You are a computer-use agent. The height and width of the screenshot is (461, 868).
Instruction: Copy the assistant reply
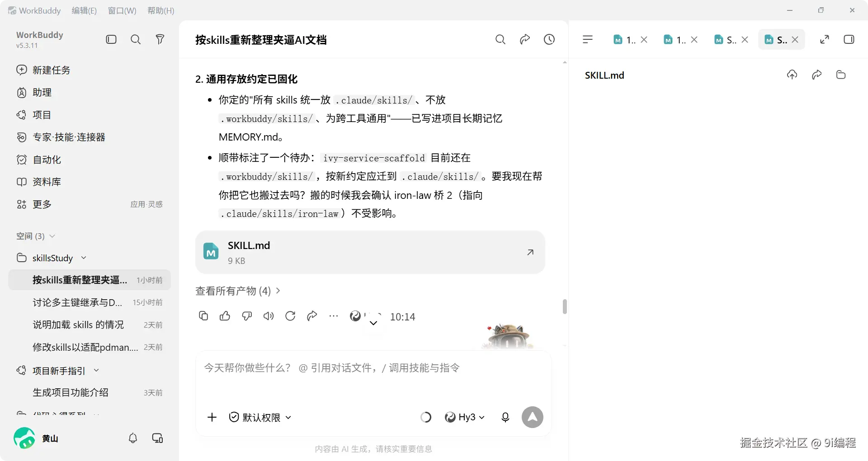203,316
